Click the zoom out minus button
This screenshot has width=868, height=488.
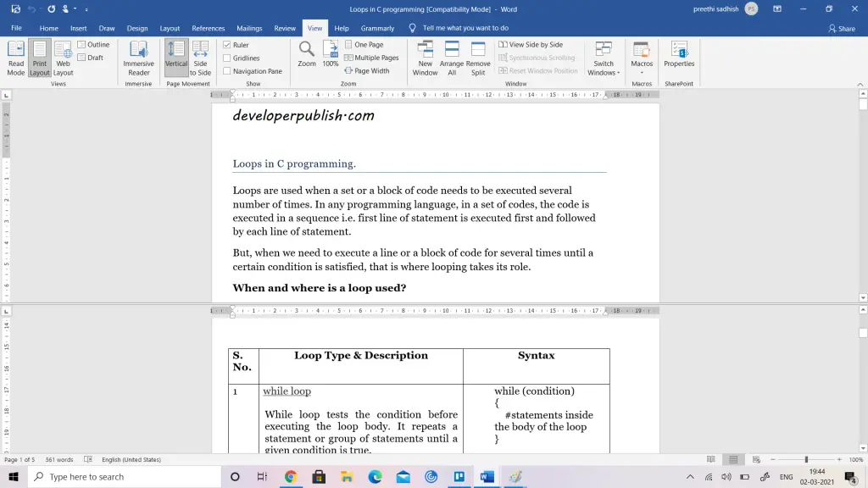coord(773,459)
